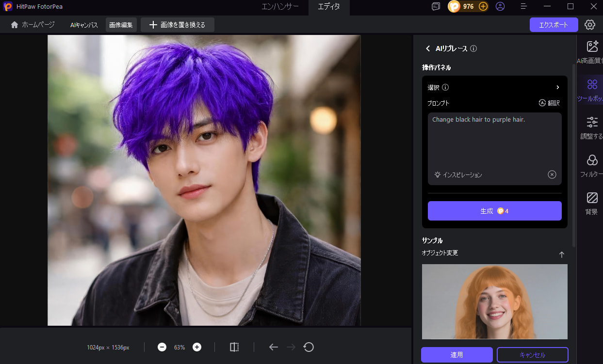Click the account profile icon
Viewport: 603px width, 364px height.
tap(500, 7)
